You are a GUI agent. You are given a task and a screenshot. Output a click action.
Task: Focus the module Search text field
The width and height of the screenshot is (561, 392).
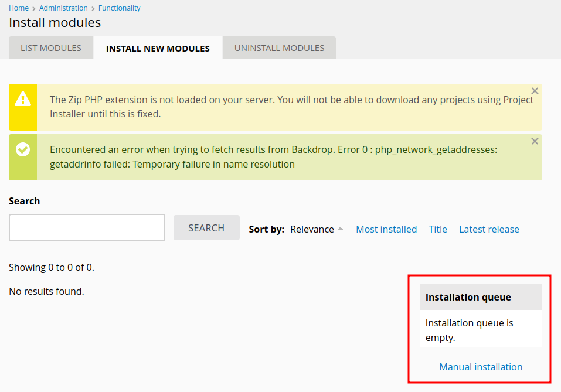(x=87, y=227)
